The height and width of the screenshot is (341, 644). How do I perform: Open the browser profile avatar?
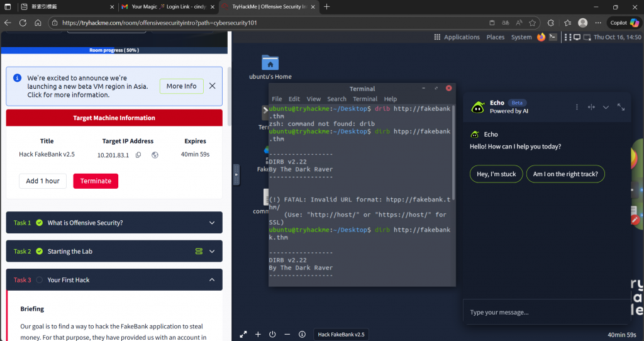[582, 23]
